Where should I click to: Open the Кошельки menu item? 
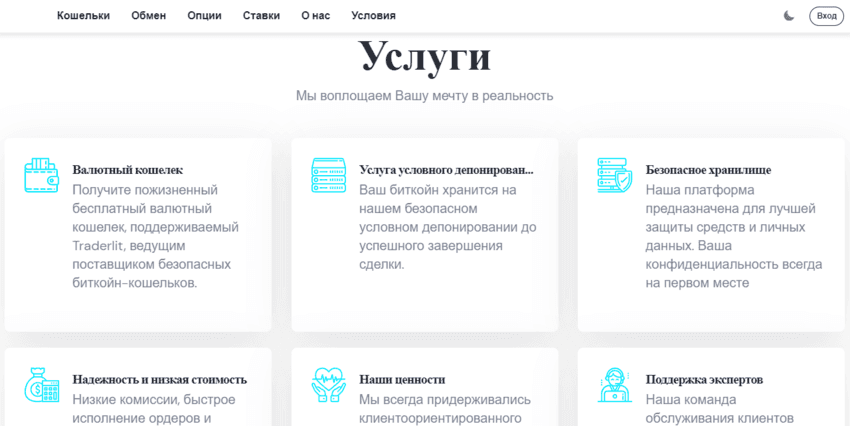[x=83, y=16]
